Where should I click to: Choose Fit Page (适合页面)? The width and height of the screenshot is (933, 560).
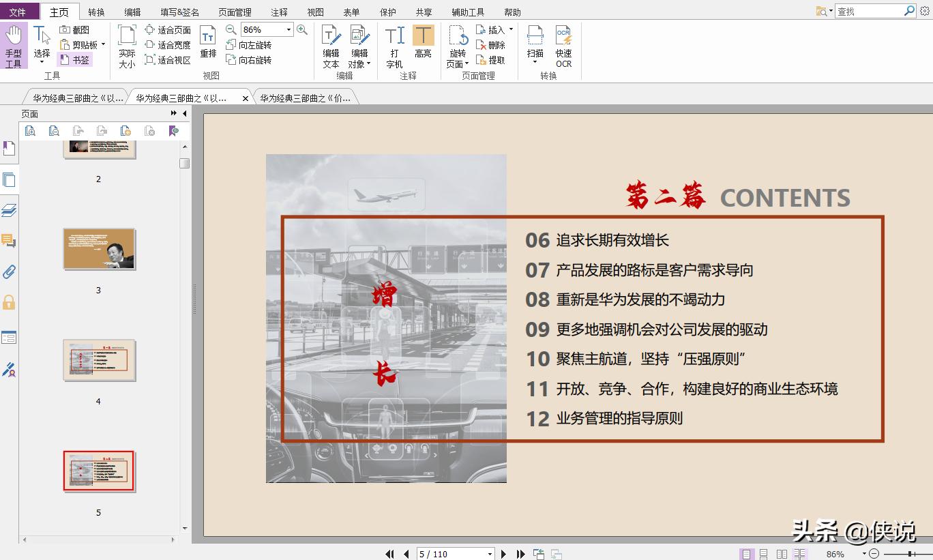pyautogui.click(x=168, y=30)
